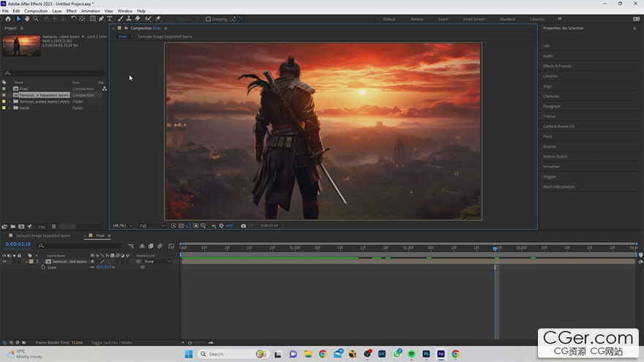Click the Scale value 42.0,42.0%
Image resolution: width=644 pixels, height=362 pixels.
point(105,267)
